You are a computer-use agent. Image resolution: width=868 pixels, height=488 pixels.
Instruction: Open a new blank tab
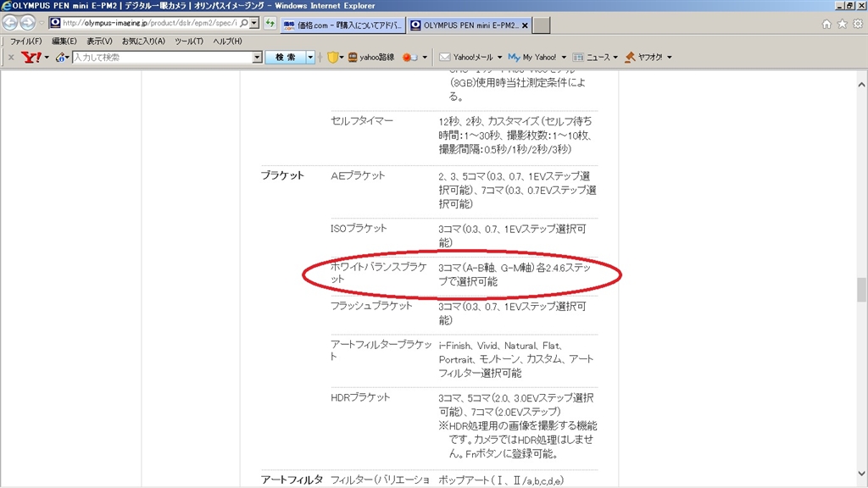542,25
